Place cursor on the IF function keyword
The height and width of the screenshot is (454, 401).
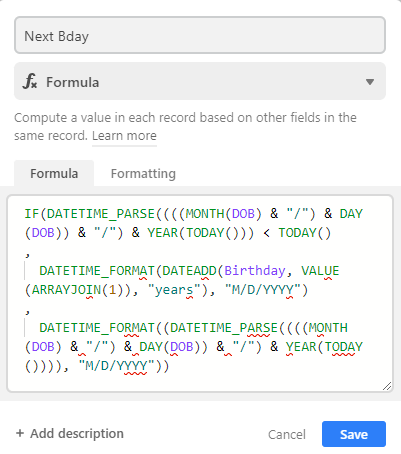click(x=32, y=214)
